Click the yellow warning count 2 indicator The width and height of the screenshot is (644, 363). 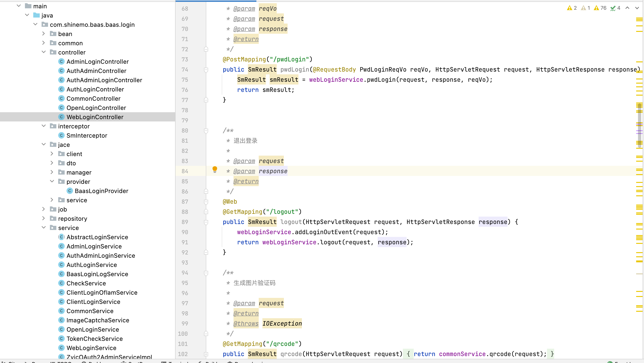[x=572, y=8]
